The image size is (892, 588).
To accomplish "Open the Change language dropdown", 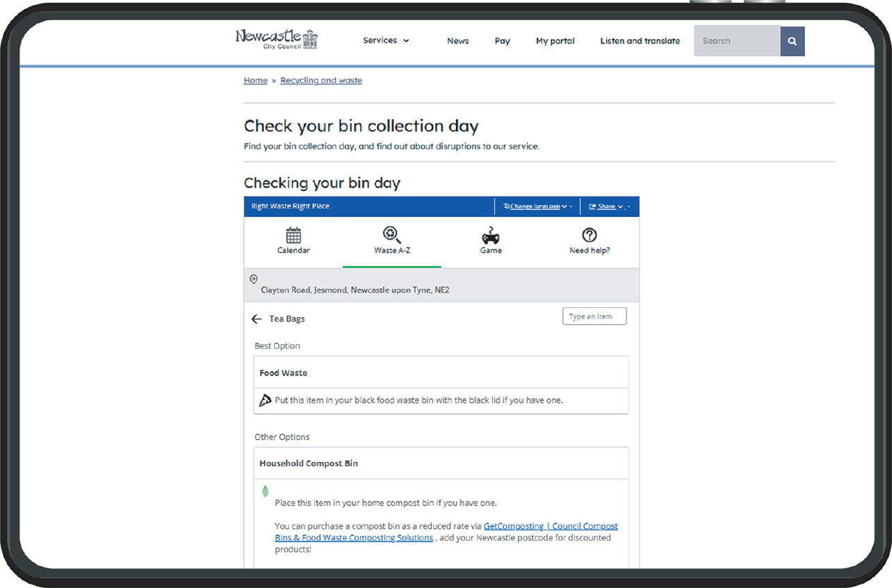I will [535, 206].
